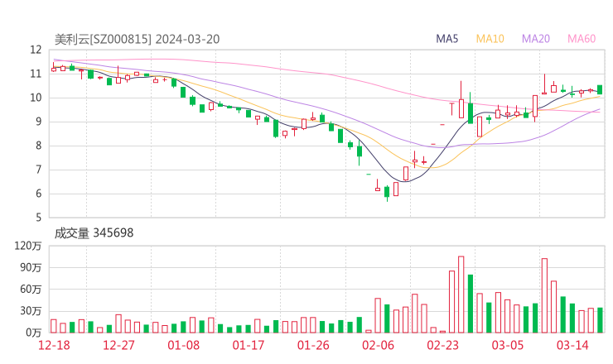The height and width of the screenshot is (364, 613).
Task: Click the 成交量 345698 volume label
Action: point(94,233)
